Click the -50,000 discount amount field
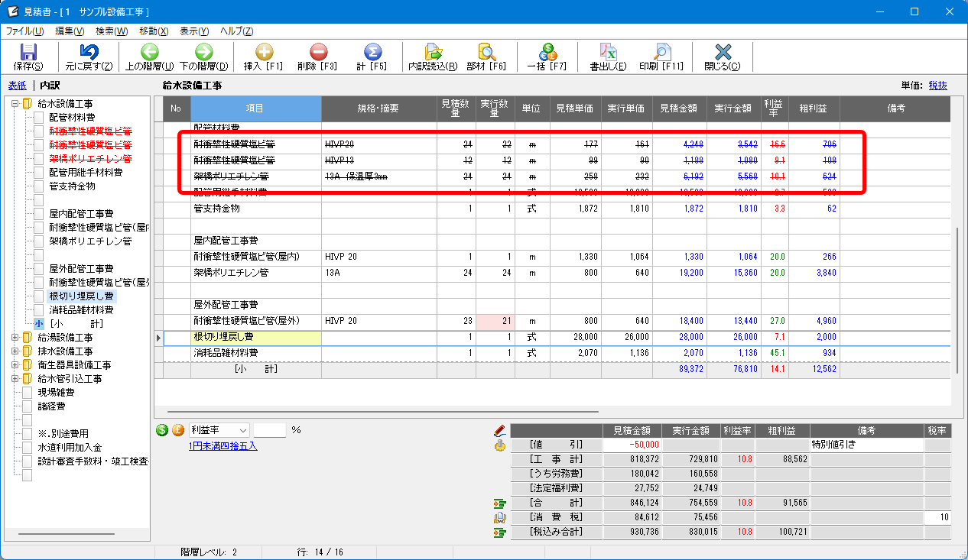Viewport: 968px width, 560px height. [x=632, y=445]
